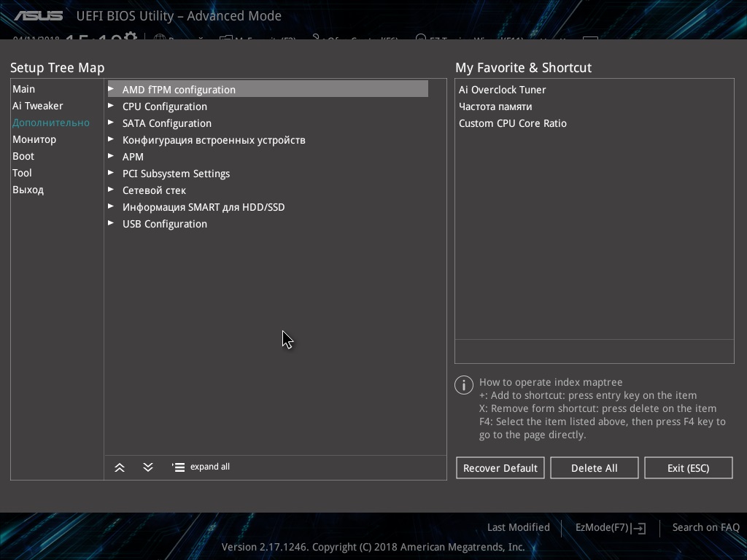Select Информация SMART для HDD/SSD row

(268, 206)
